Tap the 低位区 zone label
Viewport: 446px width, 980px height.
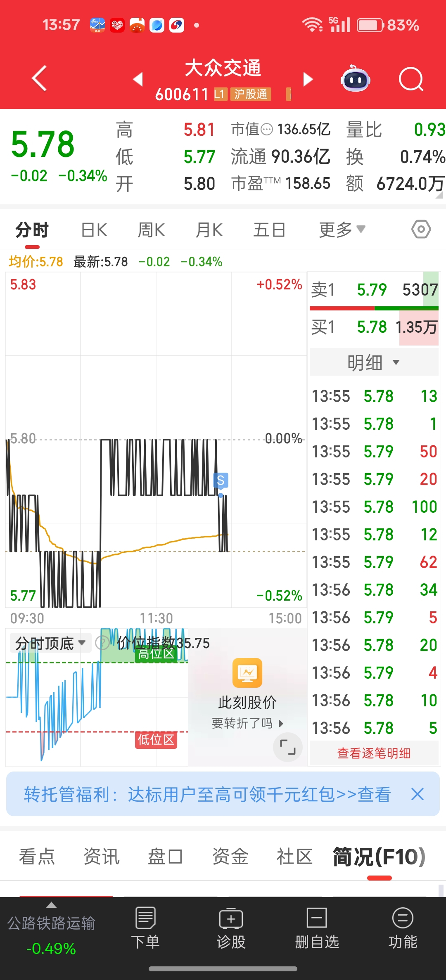[x=156, y=739]
